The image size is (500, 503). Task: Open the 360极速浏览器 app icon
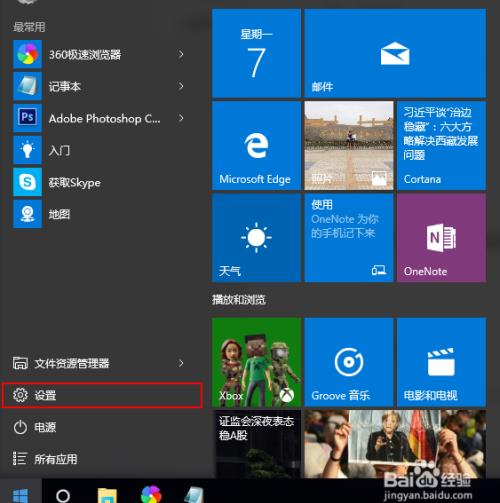(x=27, y=54)
